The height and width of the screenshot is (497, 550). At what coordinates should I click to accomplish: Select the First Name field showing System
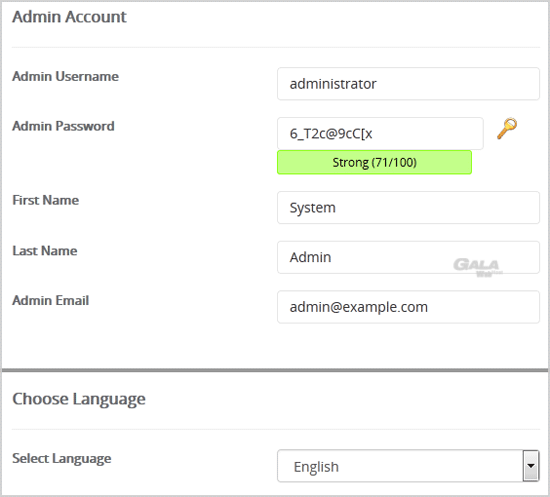click(x=408, y=207)
